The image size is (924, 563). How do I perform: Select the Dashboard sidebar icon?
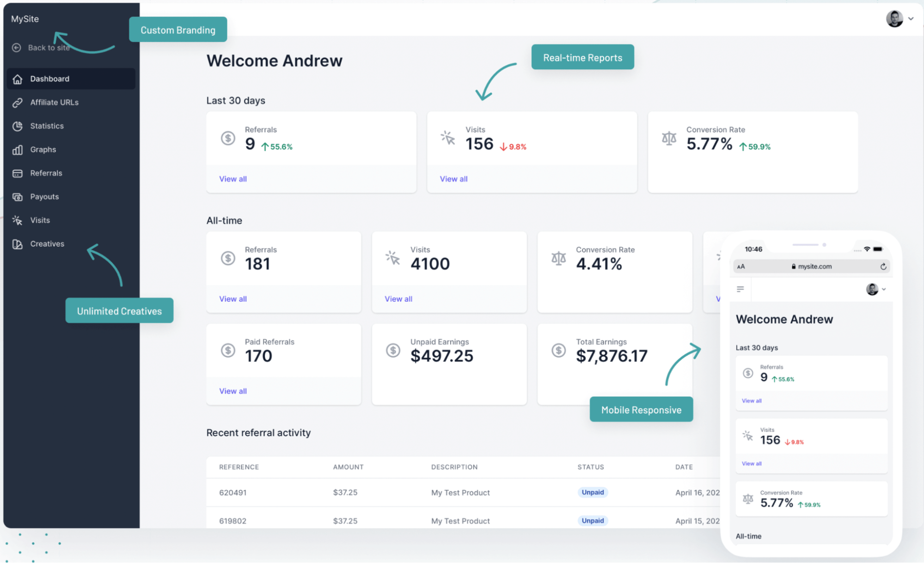pos(17,79)
